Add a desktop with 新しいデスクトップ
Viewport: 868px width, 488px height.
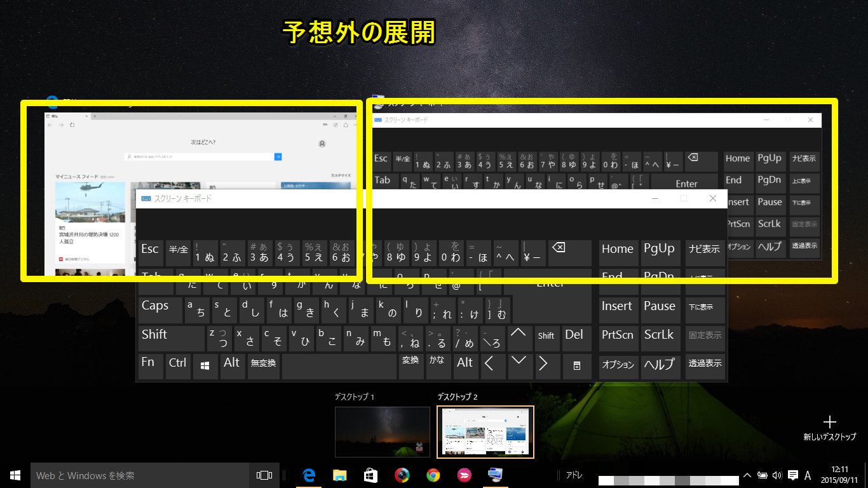[x=829, y=427]
